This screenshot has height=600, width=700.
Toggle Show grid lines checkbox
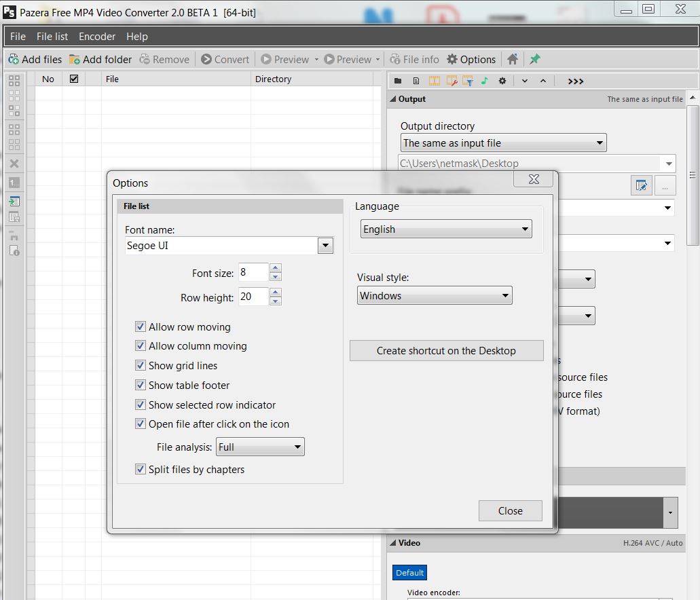click(x=140, y=365)
